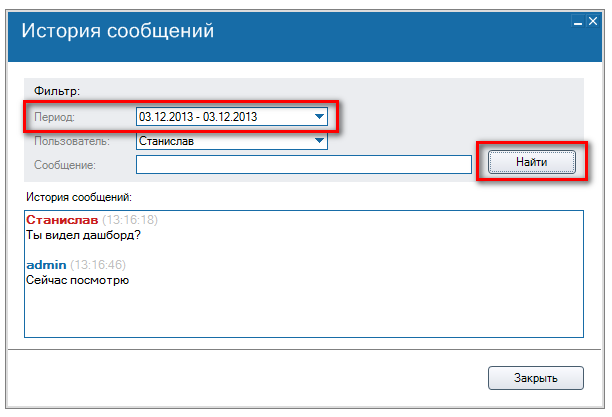Select the message 'Ты видел дашборд?'
Image resolution: width=612 pixels, height=417 pixels.
point(82,235)
